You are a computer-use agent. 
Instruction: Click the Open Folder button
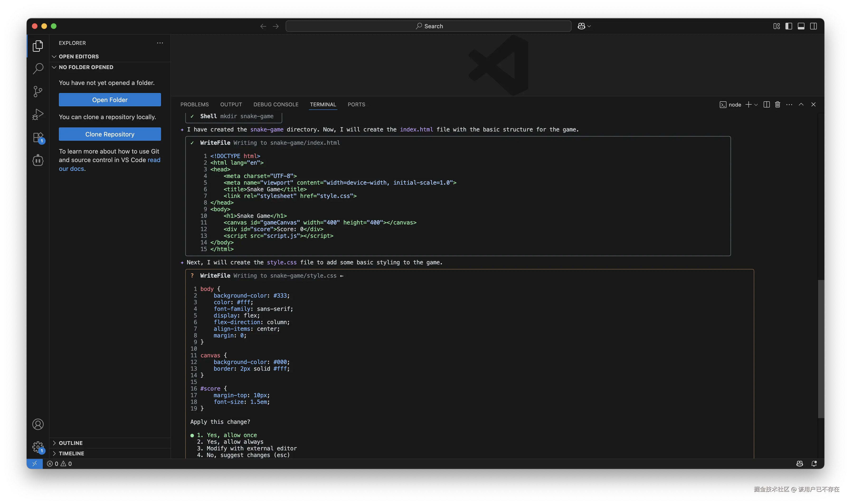pos(110,100)
